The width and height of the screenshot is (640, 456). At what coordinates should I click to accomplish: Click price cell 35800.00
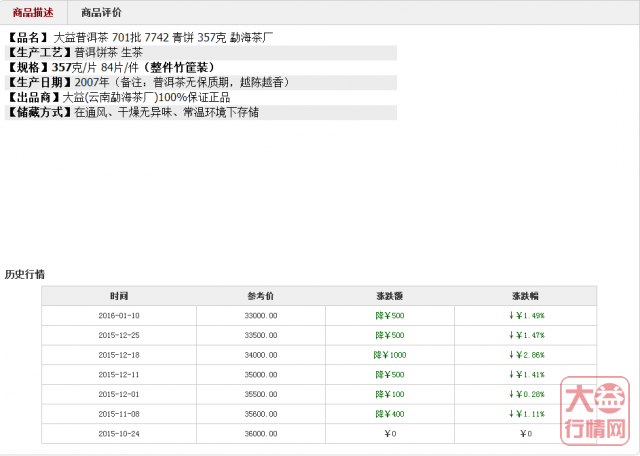(x=261, y=414)
